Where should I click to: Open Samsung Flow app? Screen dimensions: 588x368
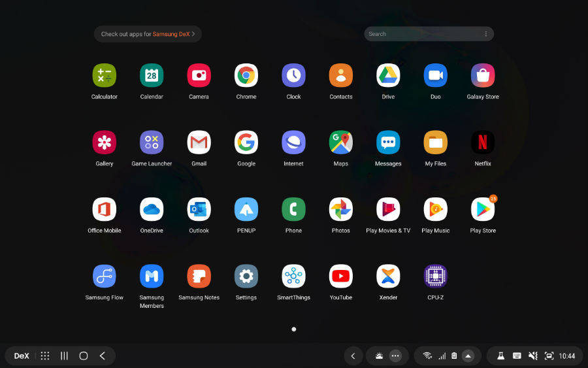[104, 276]
